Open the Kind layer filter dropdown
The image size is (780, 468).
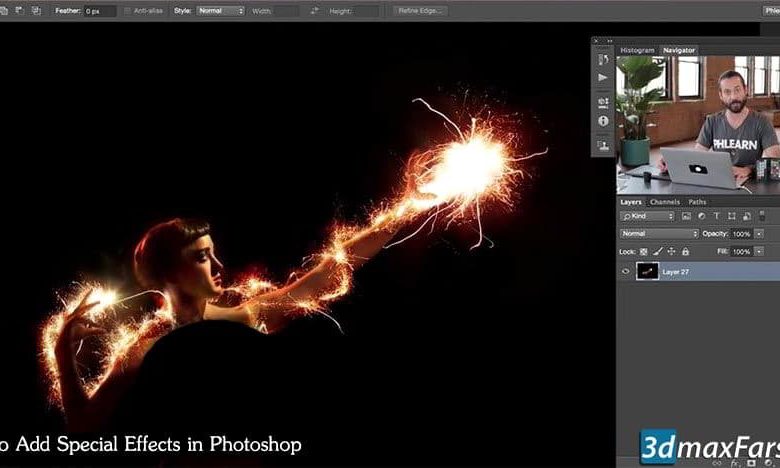pyautogui.click(x=647, y=216)
